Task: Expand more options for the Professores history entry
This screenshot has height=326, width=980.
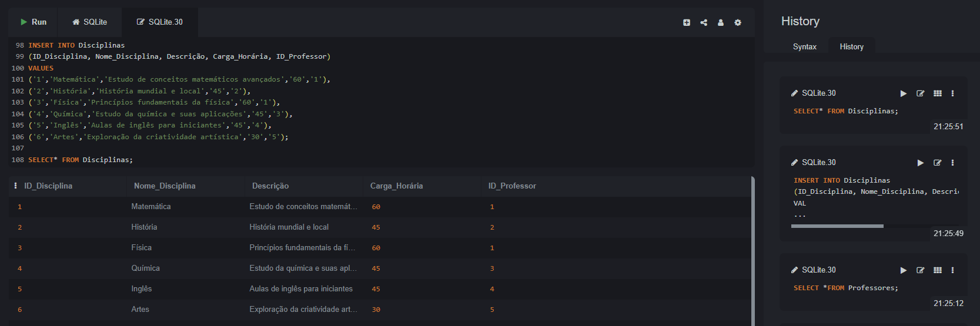Action: coord(953,270)
